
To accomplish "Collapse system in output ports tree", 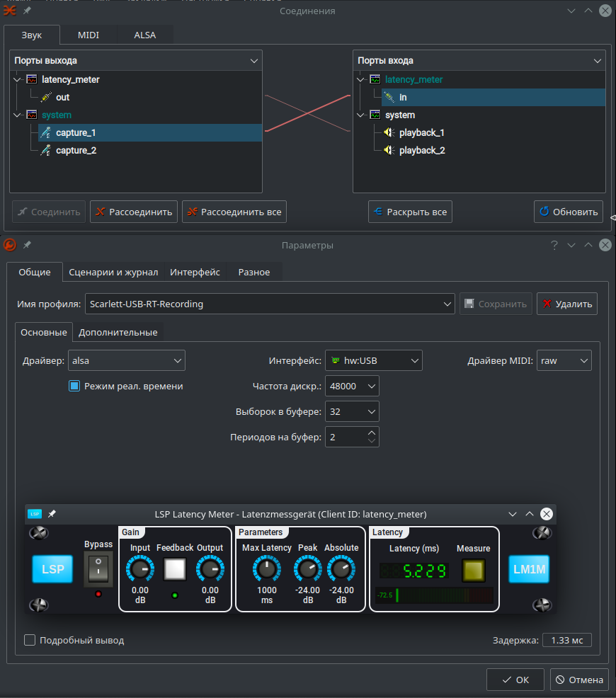I will 18,115.
